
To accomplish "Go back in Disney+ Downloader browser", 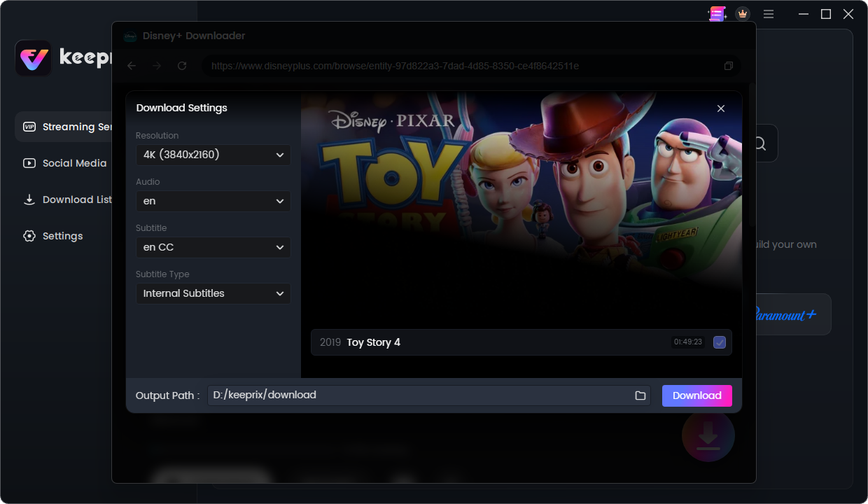I will [x=132, y=66].
